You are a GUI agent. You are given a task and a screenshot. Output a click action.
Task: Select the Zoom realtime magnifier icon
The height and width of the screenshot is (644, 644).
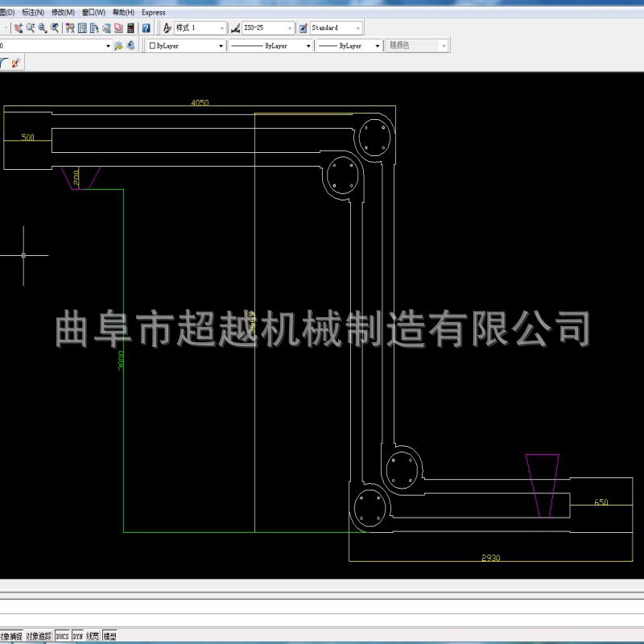tap(31, 28)
